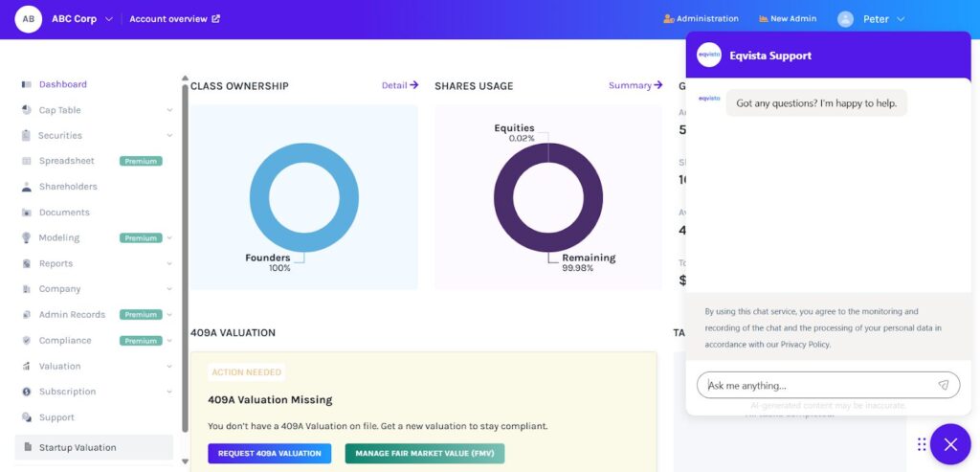Expand the Valuation submenu chevron
This screenshot has width=980, height=472.
[169, 366]
